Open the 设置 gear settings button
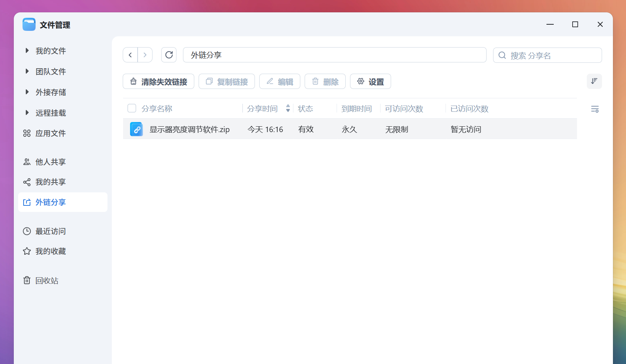 [x=370, y=81]
